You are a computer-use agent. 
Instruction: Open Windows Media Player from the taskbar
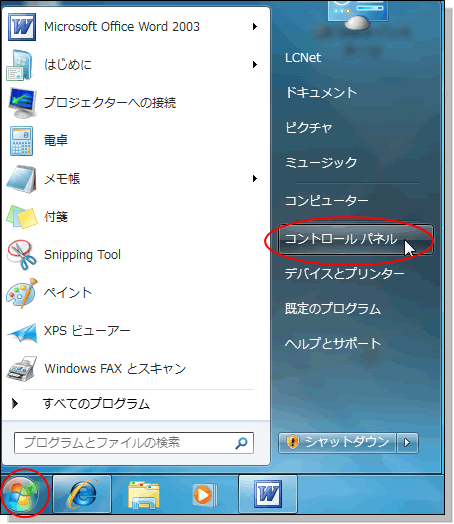[x=204, y=494]
